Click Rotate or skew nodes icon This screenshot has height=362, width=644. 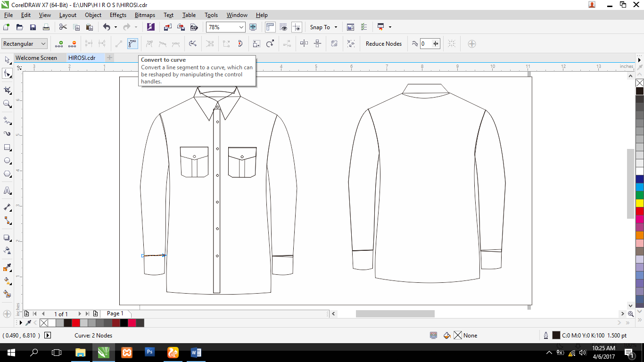pyautogui.click(x=270, y=44)
